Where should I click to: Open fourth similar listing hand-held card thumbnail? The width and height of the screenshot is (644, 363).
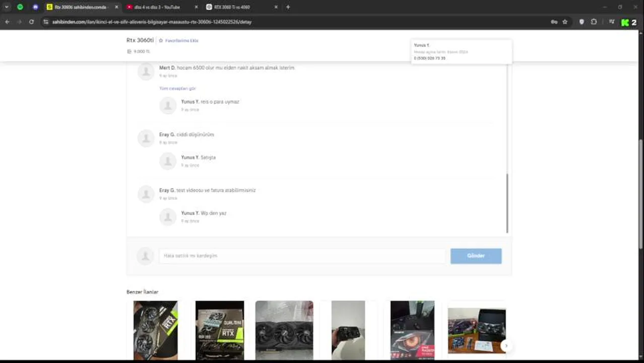348,330
